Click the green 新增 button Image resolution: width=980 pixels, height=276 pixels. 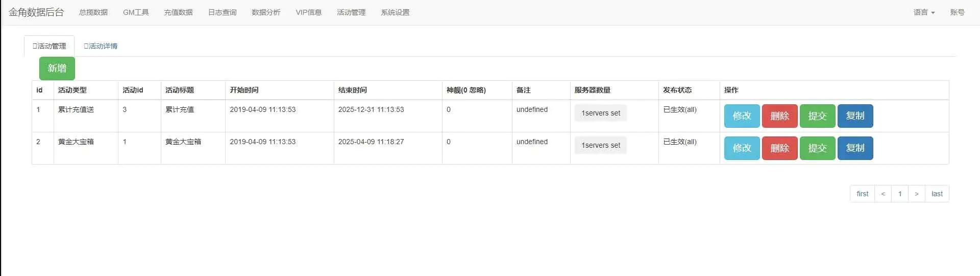pos(57,68)
